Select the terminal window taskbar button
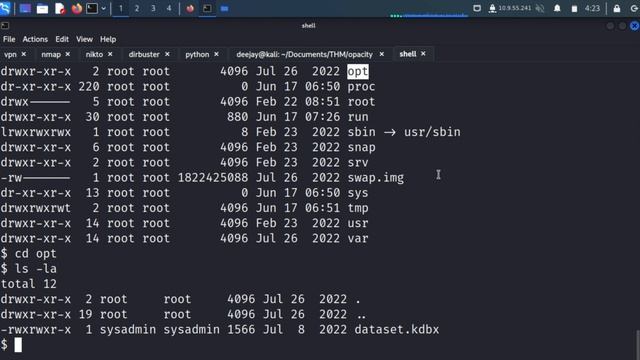Viewport: 640px width, 360px height. click(207, 9)
